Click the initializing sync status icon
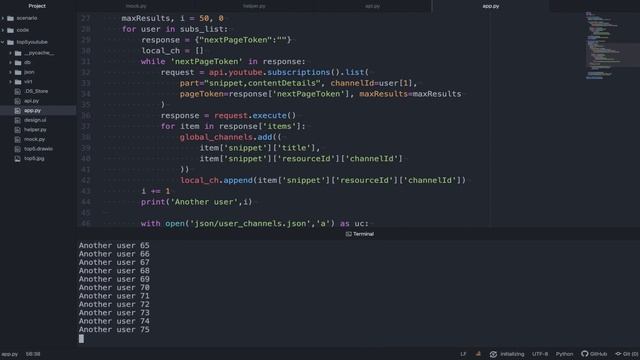Screen dimensions: 640x360 (x=493, y=354)
